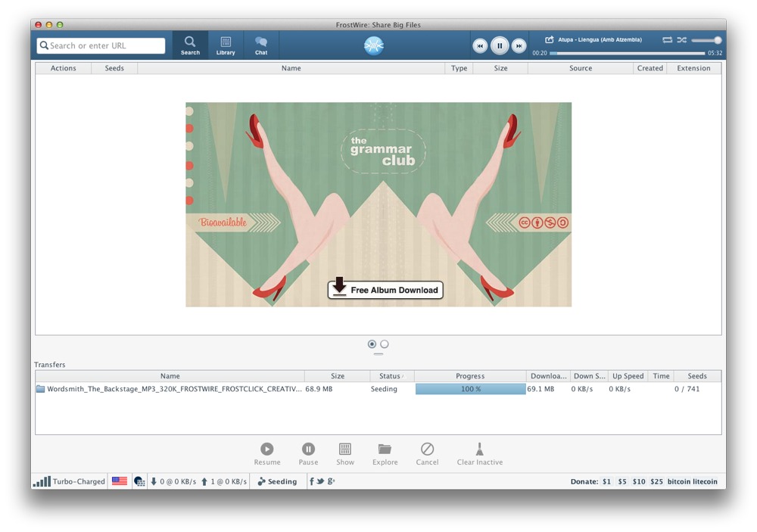This screenshot has height=532, width=757.
Task: Focus the Search or enter URL field
Action: tap(101, 45)
